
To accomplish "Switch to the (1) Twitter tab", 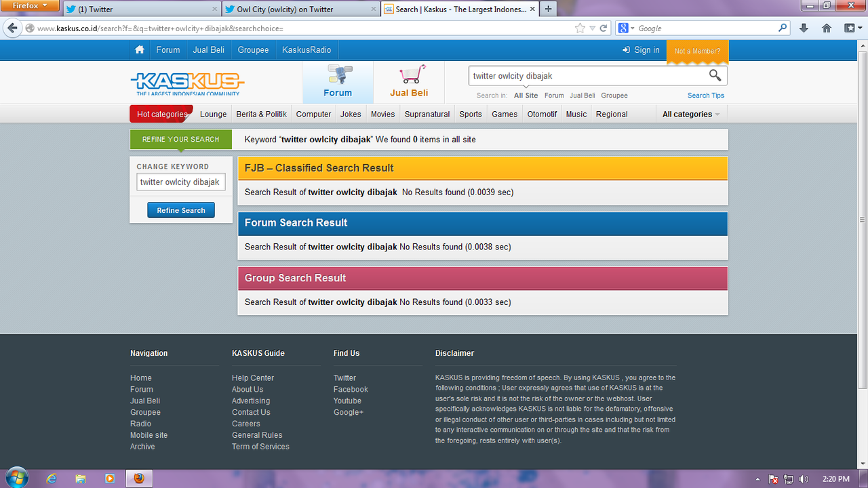I will pos(142,9).
